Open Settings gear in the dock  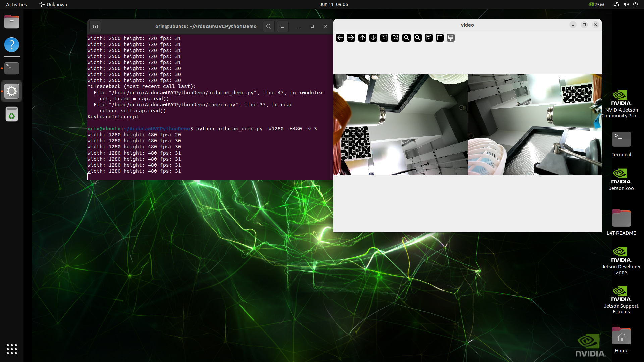(x=12, y=91)
